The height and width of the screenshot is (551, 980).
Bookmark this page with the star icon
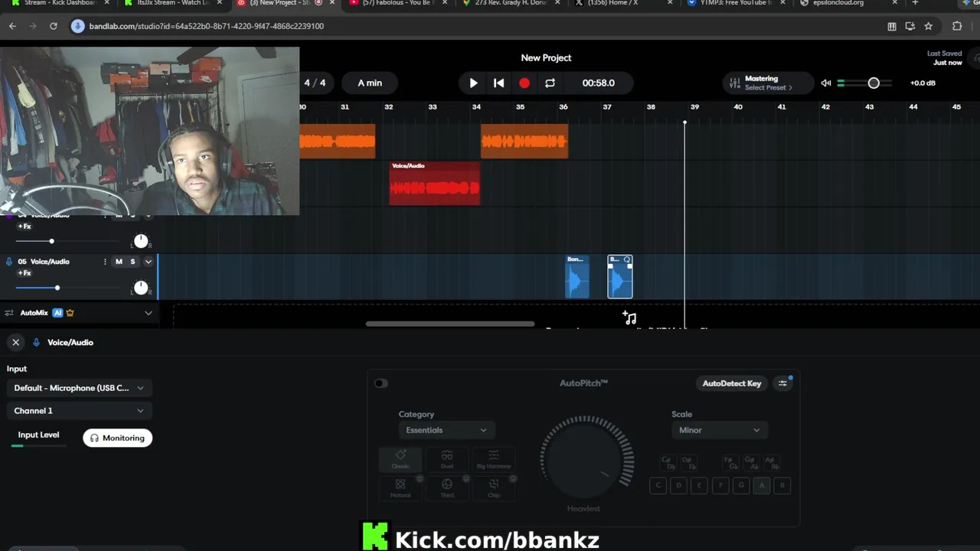[x=929, y=26]
